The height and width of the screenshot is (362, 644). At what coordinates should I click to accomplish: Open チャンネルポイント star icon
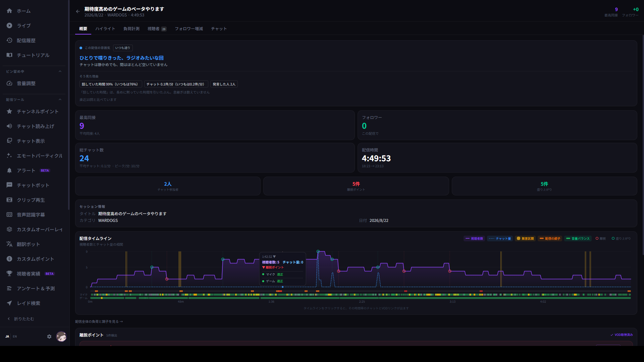click(x=9, y=111)
